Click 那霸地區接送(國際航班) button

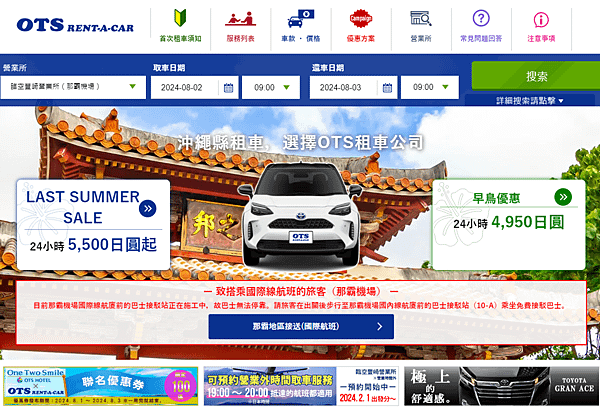click(x=301, y=326)
